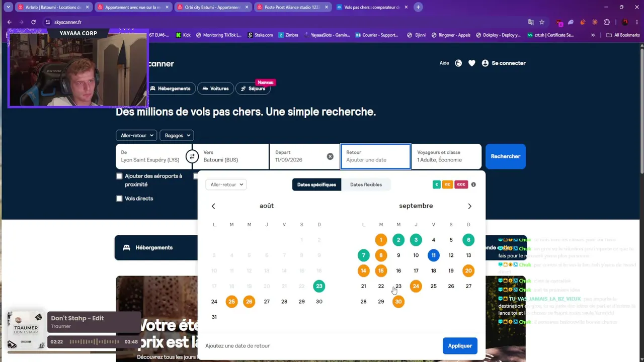
Task: Pick September 30 in the calendar
Action: pyautogui.click(x=398, y=302)
